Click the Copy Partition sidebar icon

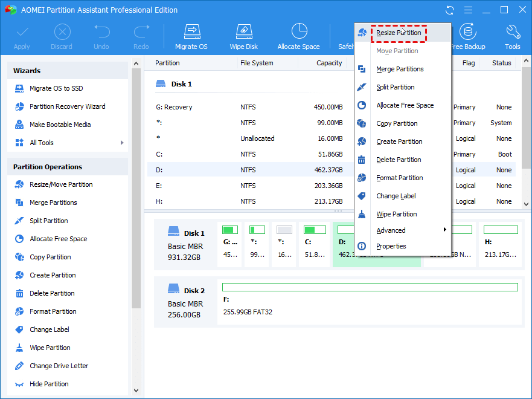(19, 257)
